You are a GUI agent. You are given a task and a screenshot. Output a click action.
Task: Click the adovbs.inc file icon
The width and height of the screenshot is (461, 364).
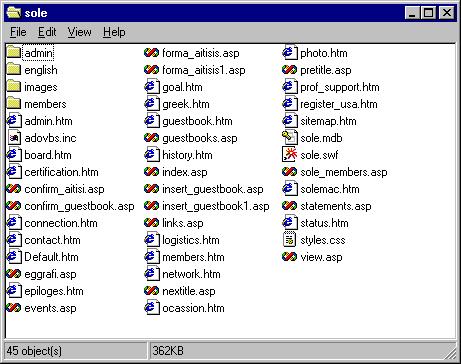pyautogui.click(x=14, y=138)
